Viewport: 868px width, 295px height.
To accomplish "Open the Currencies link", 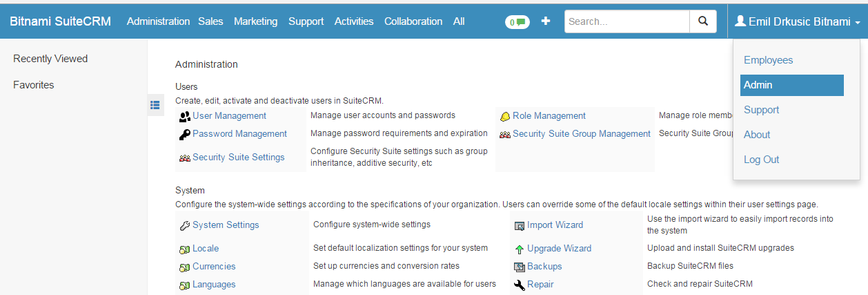I will pyautogui.click(x=214, y=267).
